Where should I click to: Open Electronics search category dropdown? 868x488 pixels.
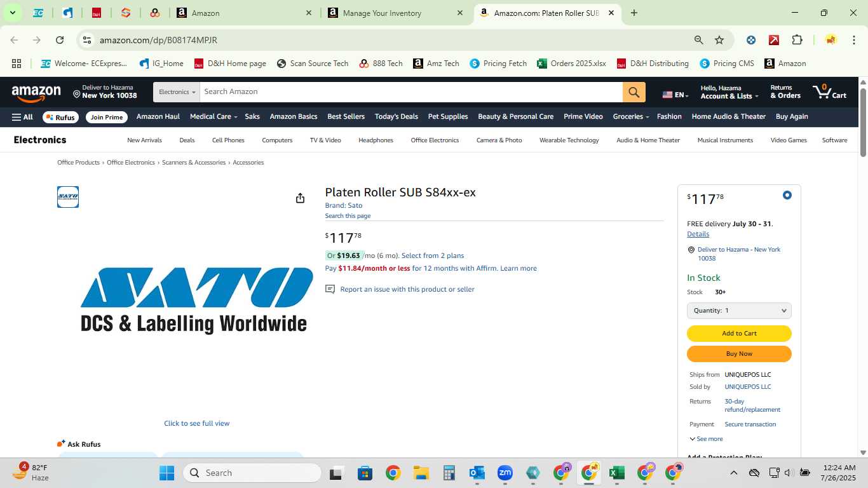click(x=177, y=92)
